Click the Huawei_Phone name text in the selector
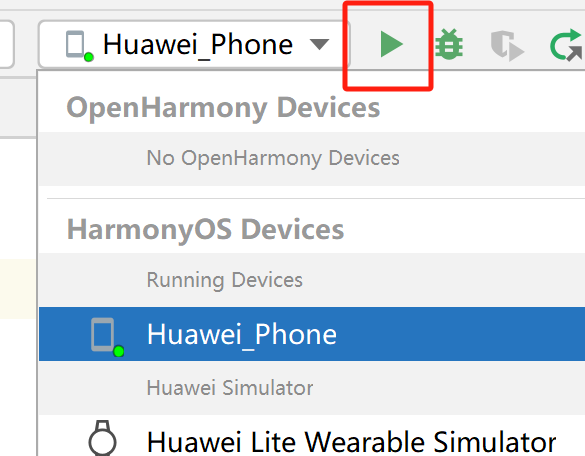Viewport: 585px width, 456px height. pyautogui.click(x=198, y=45)
